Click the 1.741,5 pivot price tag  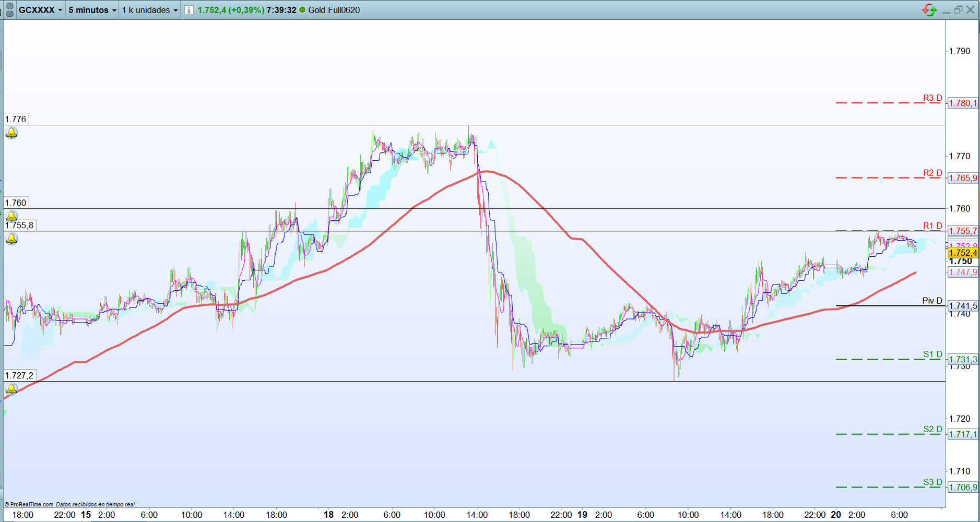pyautogui.click(x=963, y=306)
